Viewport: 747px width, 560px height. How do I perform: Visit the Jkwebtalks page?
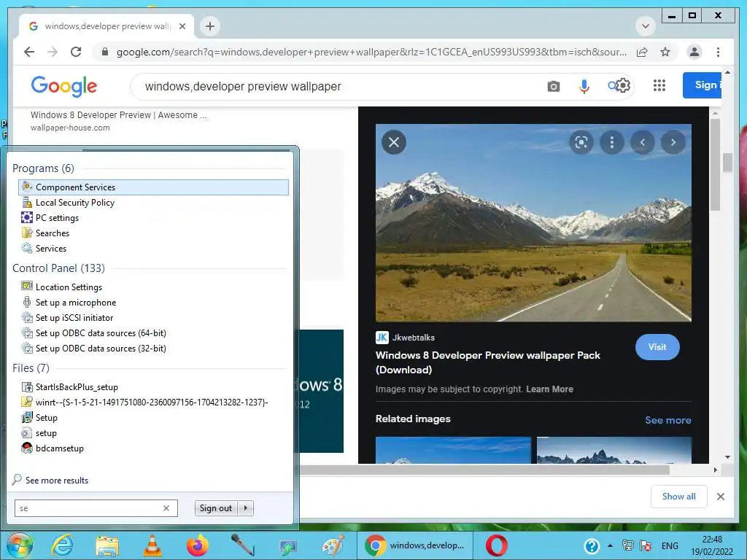coord(657,347)
